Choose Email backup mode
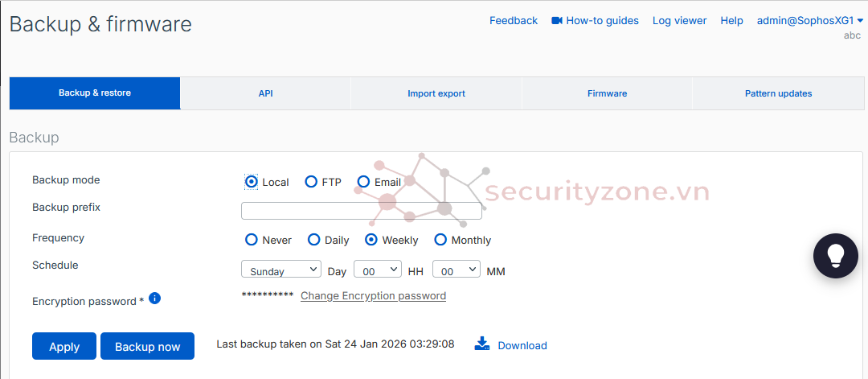 [363, 182]
